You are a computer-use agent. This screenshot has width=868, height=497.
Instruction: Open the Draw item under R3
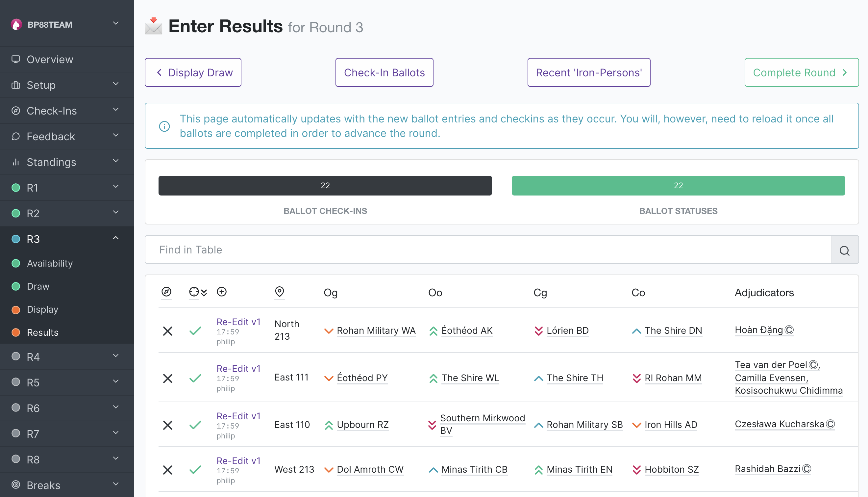tap(38, 286)
